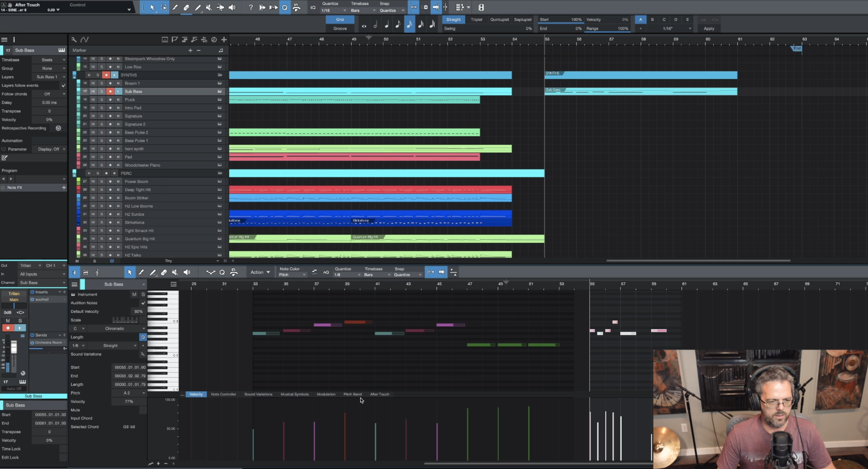Select the Mute tool in the main toolbar
Image resolution: width=868 pixels, height=469 pixels.
pos(209,7)
